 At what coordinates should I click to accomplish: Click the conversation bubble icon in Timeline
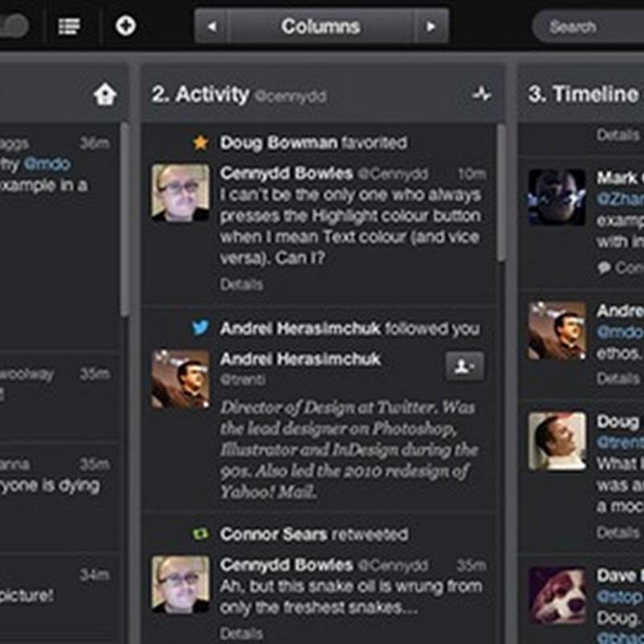coord(604,268)
